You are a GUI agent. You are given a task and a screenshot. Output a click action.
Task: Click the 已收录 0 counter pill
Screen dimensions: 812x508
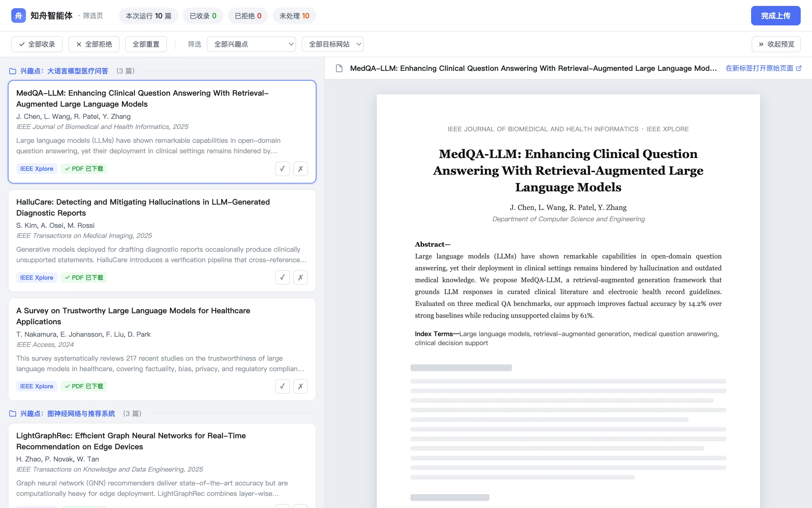[203, 16]
